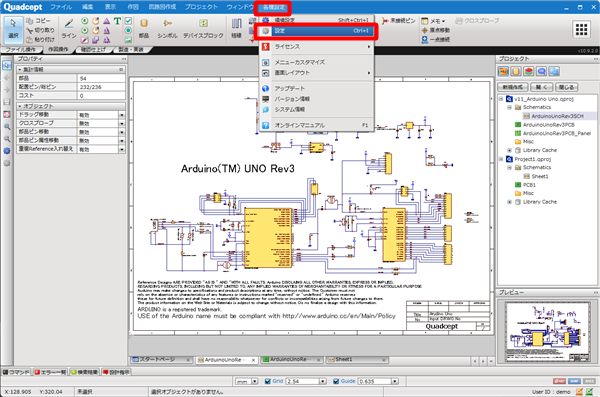The image size is (600, 397).
Task: Click the 未接続ピン unconnected pin tool
Action: (x=398, y=21)
